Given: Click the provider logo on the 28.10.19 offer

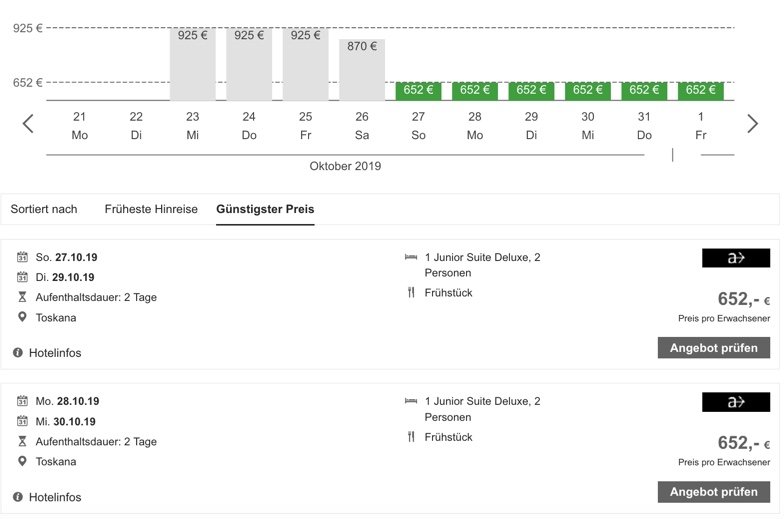Looking at the screenshot, I should tap(736, 402).
